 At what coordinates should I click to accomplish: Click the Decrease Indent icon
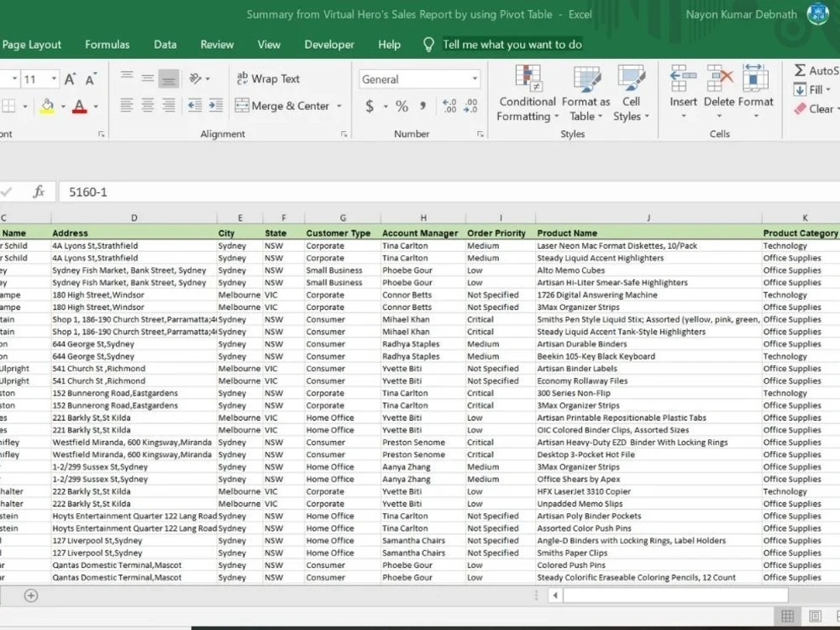click(x=195, y=105)
